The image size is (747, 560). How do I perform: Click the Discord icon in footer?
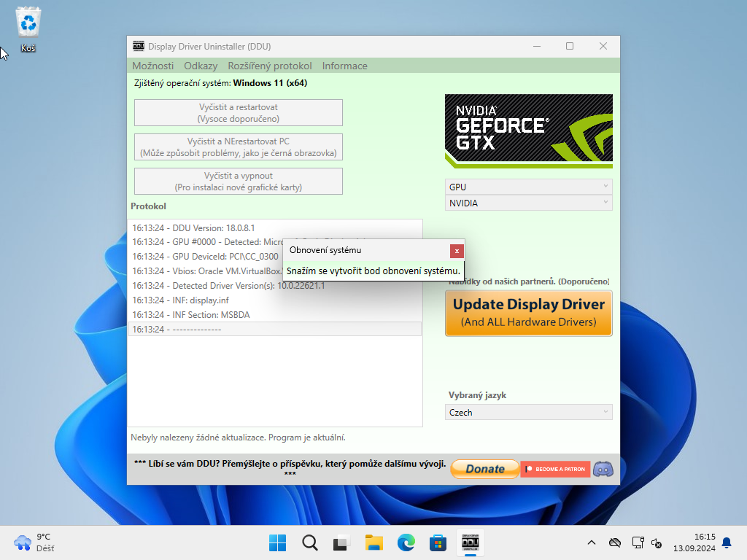click(x=603, y=469)
